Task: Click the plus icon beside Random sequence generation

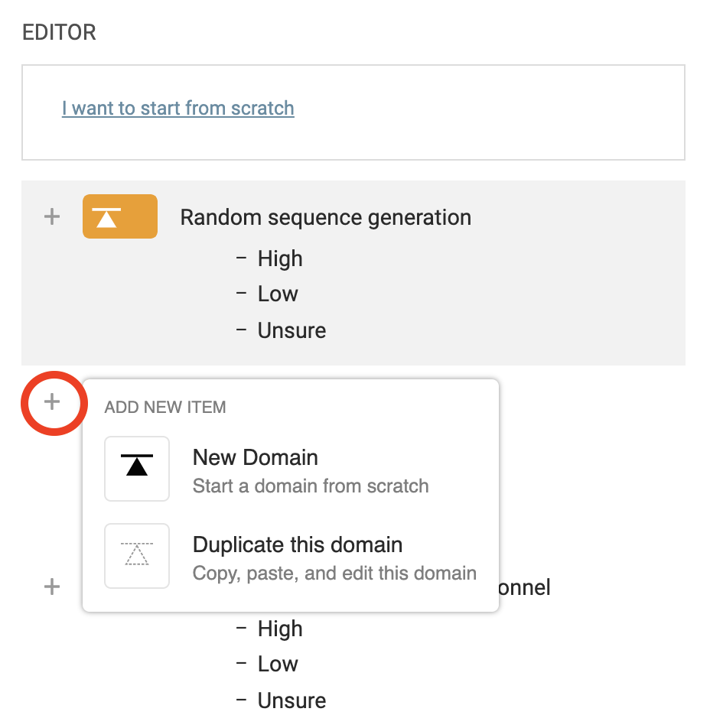Action: 51,217
